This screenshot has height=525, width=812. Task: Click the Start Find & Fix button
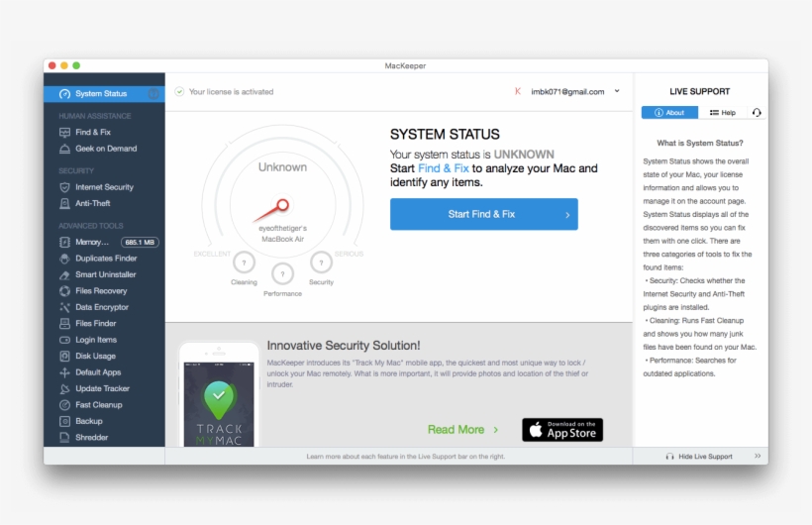tap(483, 214)
